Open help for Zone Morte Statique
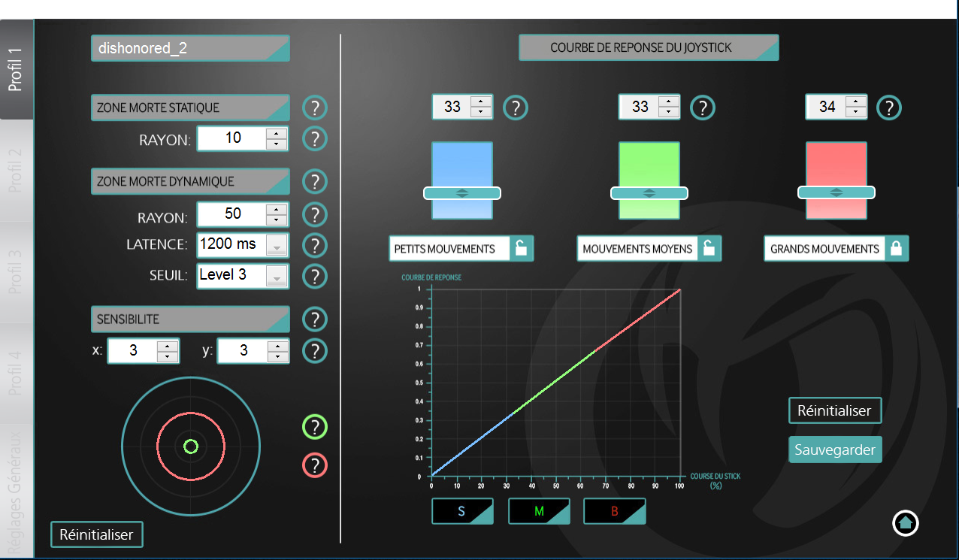This screenshot has width=959, height=560. (x=315, y=108)
